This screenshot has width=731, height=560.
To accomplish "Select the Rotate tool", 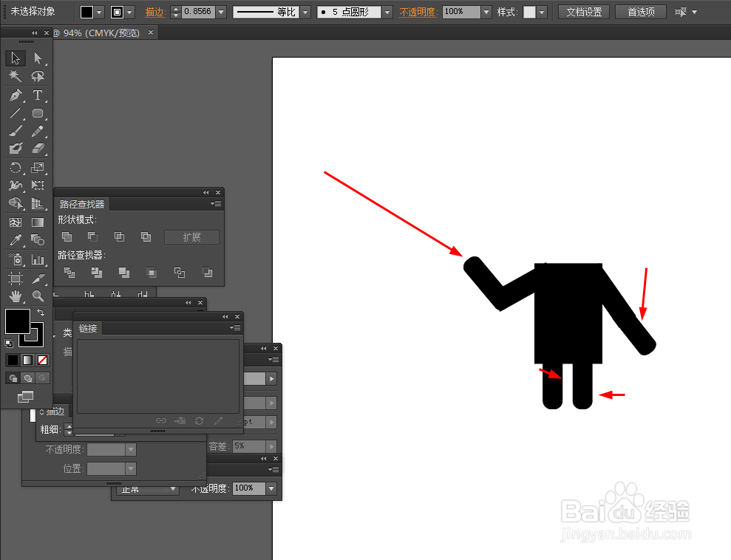I will coord(16,168).
